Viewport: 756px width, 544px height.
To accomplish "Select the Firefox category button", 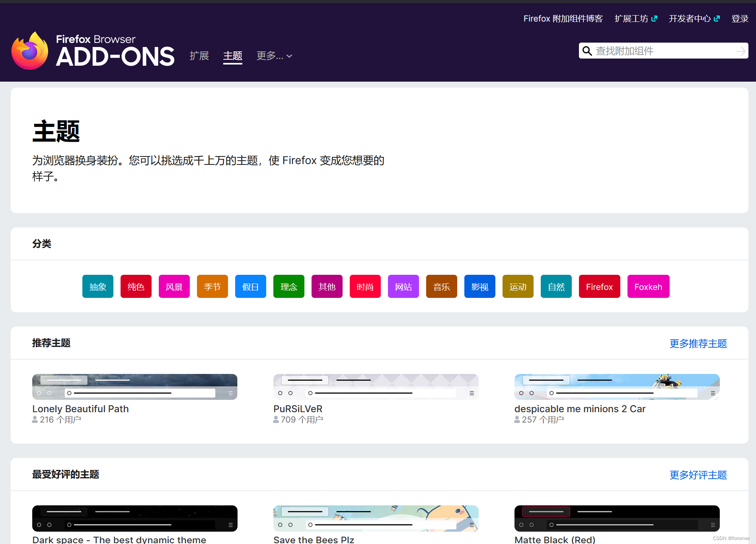I will [x=600, y=286].
